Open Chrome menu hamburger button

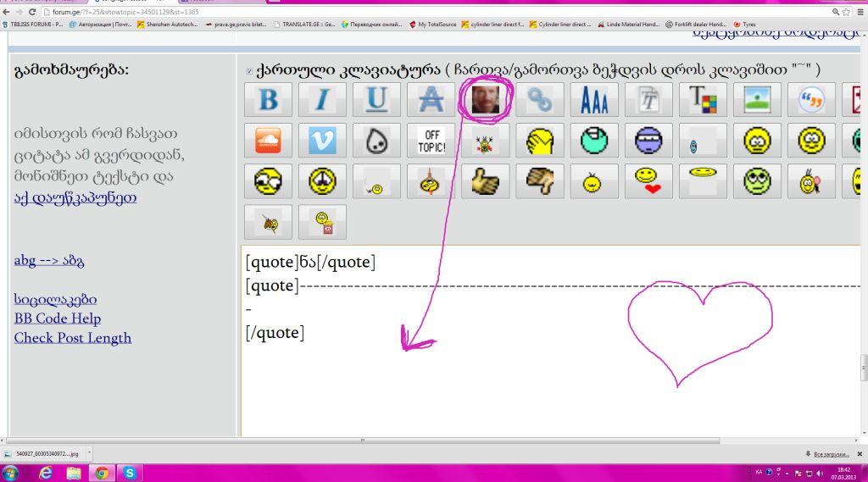(860, 12)
